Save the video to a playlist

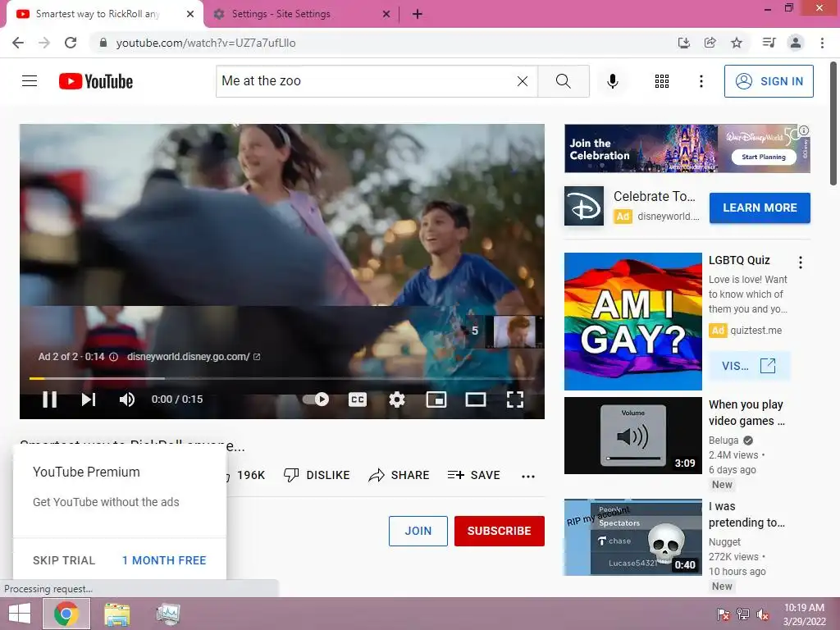click(473, 475)
